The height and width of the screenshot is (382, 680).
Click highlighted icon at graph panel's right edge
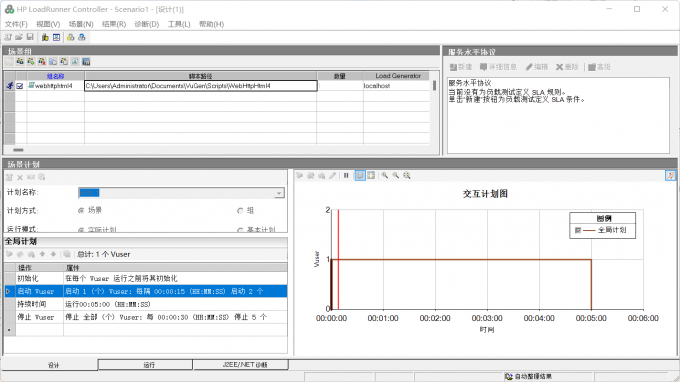click(x=670, y=176)
